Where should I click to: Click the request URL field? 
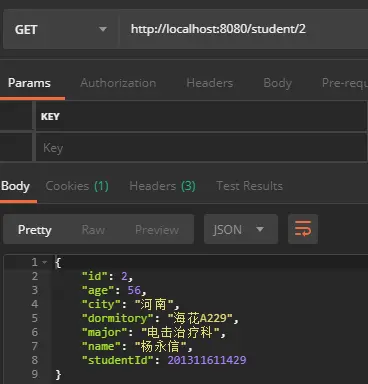(x=243, y=29)
